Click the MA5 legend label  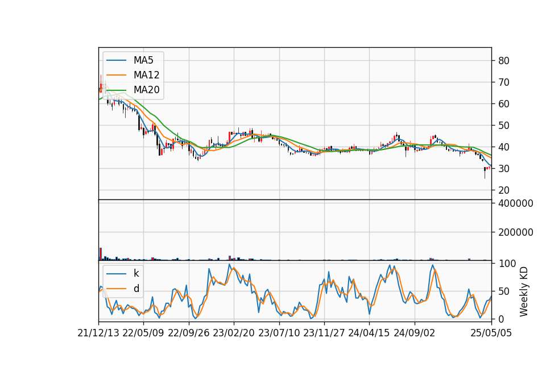pyautogui.click(x=143, y=60)
